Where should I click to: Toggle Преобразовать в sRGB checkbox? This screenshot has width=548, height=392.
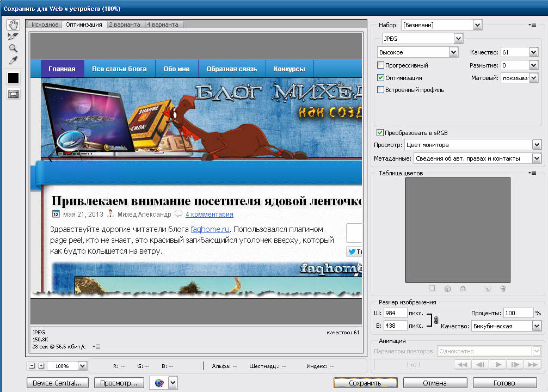pyautogui.click(x=380, y=133)
